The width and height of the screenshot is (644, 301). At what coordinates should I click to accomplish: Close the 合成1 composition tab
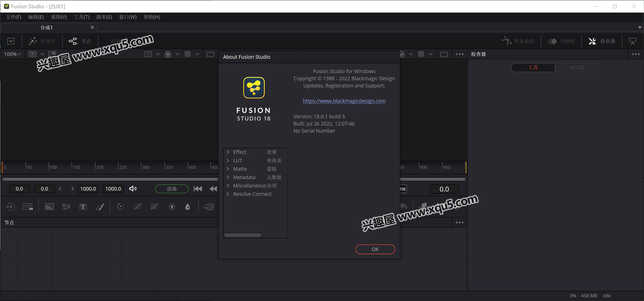point(92,27)
